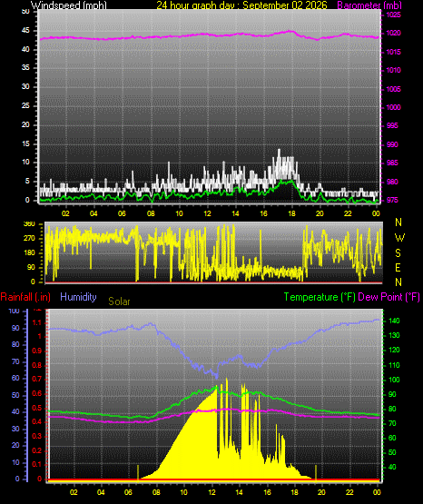Click the 45 windspeed axis value
Image resolution: width=423 pixels, height=504 pixels.
click(25, 31)
